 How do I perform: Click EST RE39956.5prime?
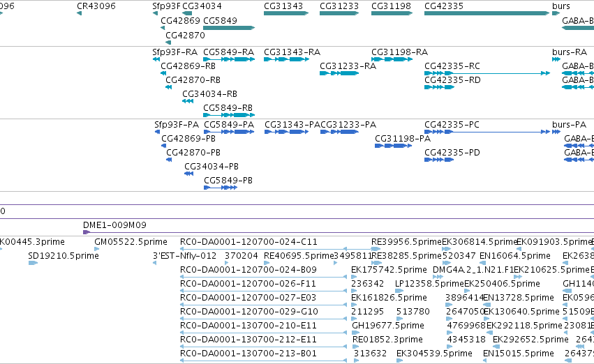[406, 242]
